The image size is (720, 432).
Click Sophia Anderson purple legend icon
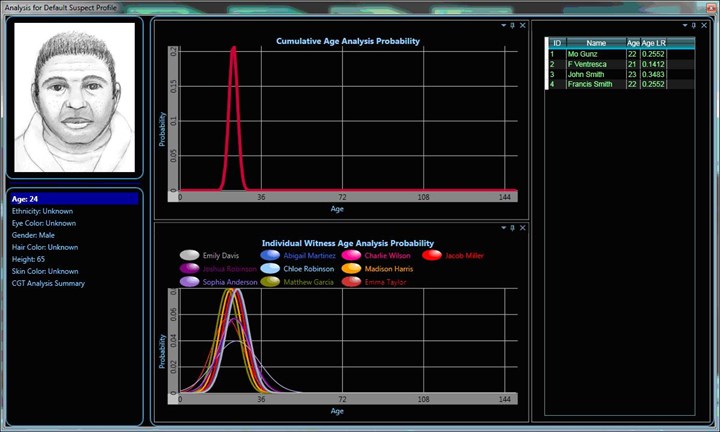coord(189,282)
